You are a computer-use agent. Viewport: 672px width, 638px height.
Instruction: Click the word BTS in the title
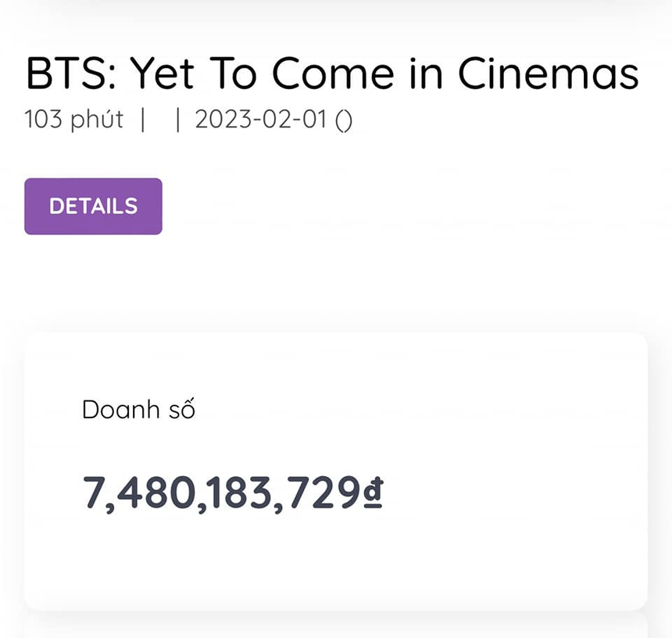[x=69, y=74]
